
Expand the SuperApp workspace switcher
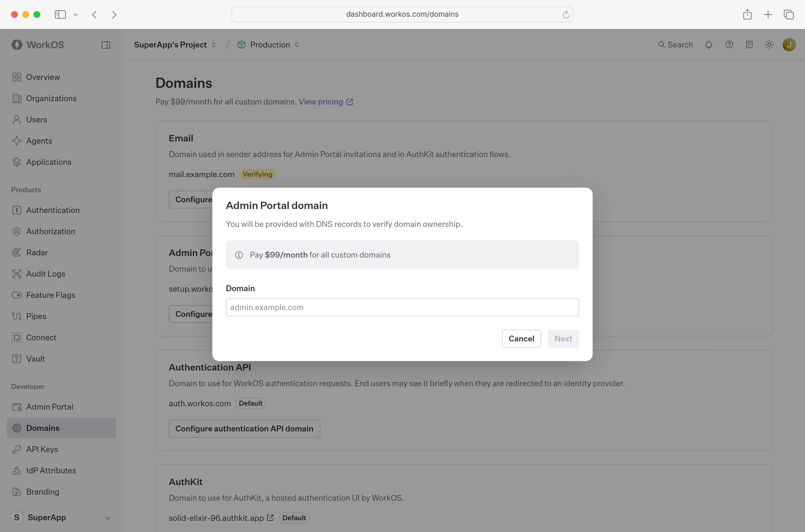(x=108, y=518)
